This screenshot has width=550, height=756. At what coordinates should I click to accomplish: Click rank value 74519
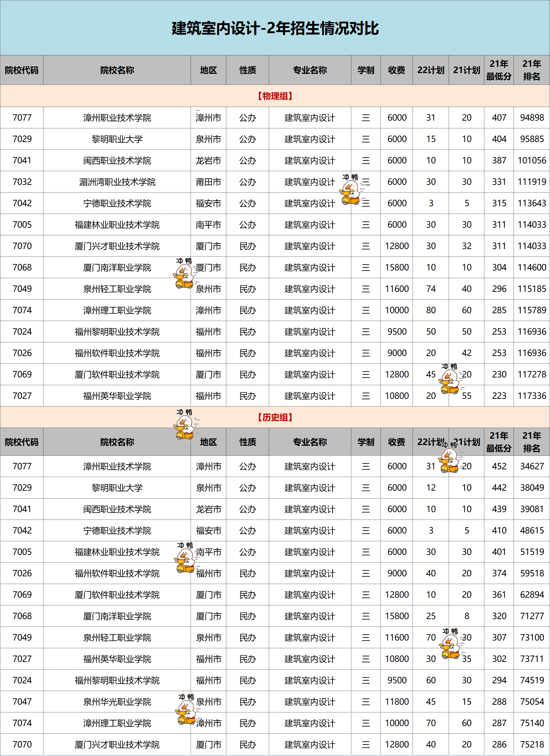pyautogui.click(x=532, y=680)
